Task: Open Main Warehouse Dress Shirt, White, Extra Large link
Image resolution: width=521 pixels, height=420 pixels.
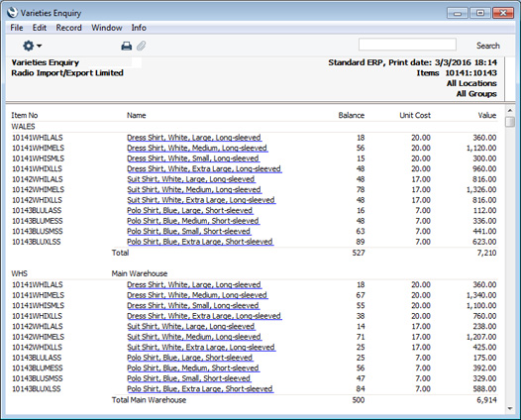Action: (204, 316)
